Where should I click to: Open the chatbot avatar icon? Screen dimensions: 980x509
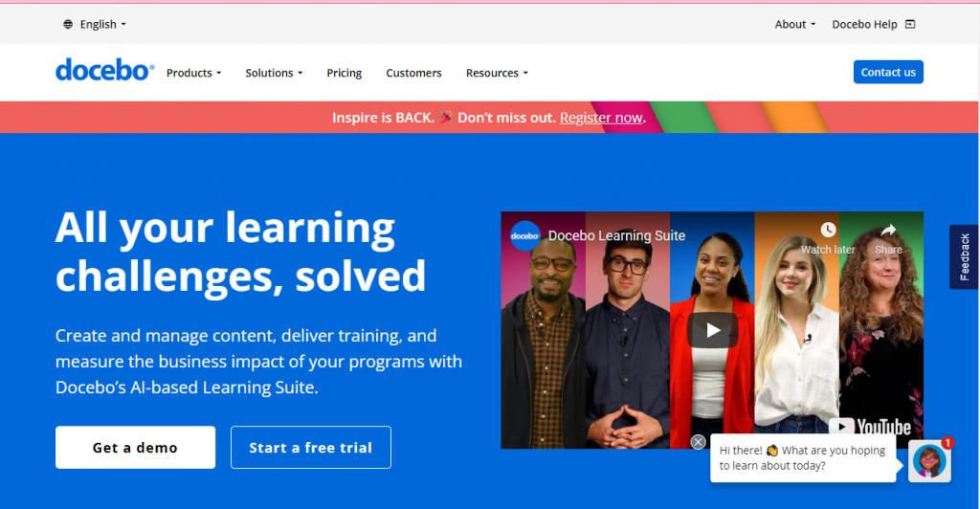click(x=929, y=461)
